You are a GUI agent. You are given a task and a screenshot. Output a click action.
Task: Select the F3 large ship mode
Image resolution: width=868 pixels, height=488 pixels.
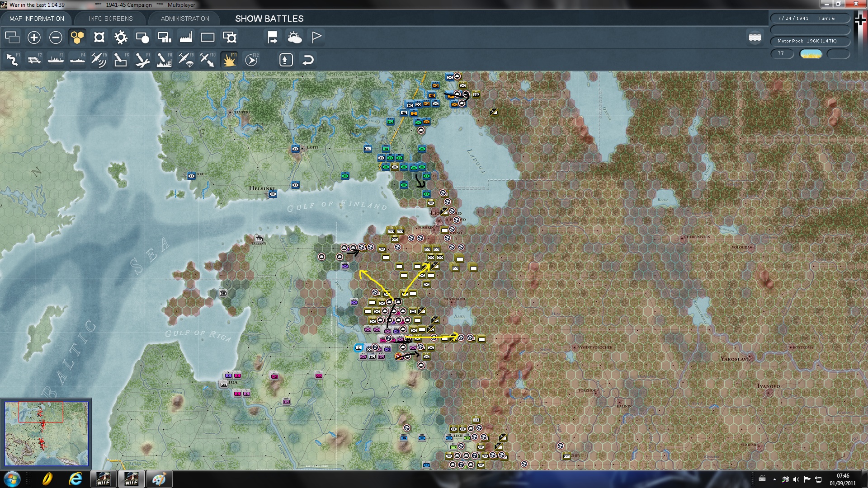tap(56, 60)
